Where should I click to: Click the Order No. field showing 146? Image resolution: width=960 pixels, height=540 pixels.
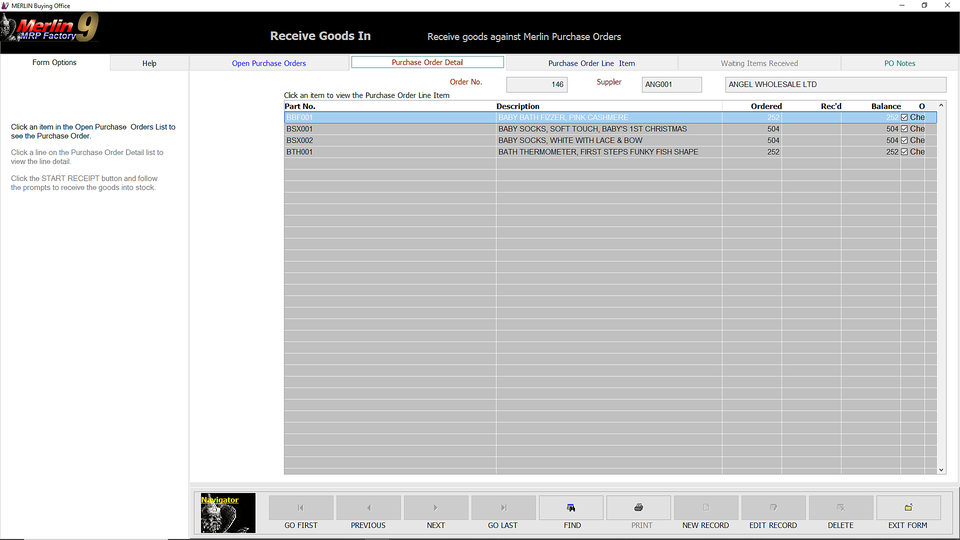point(536,85)
